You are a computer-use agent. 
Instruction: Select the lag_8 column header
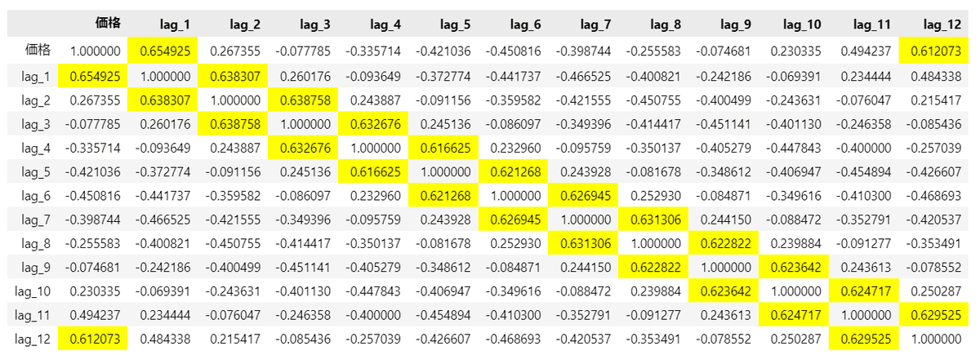click(x=666, y=24)
